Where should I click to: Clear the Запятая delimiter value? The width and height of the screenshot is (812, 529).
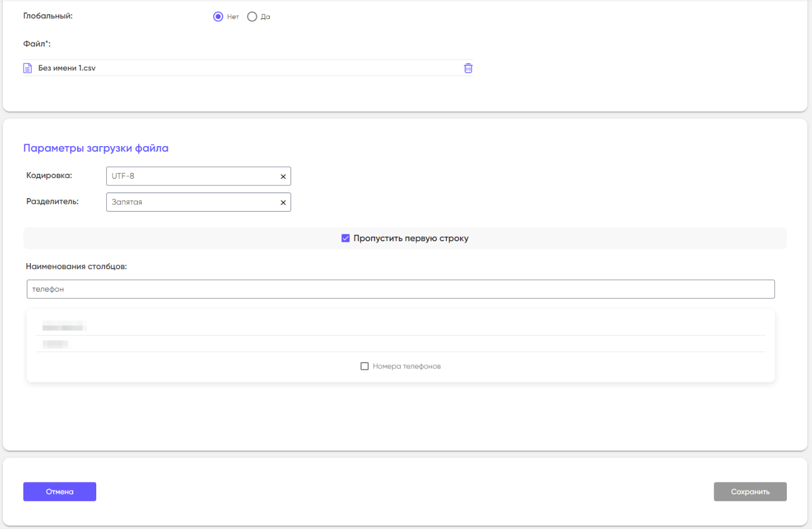click(283, 203)
